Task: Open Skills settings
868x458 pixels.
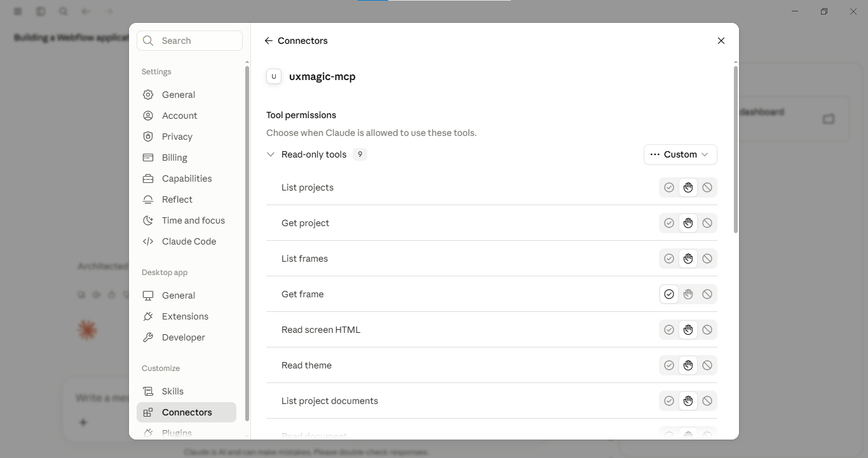Action: pos(186,391)
